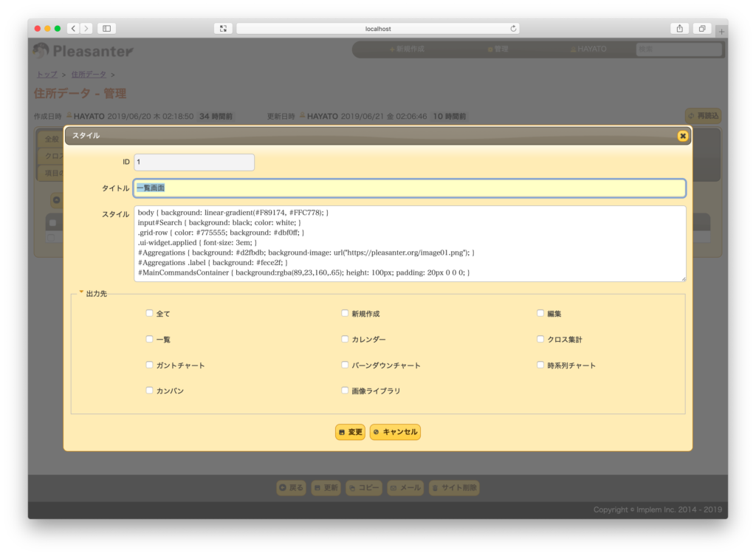Enable the クロス集計 checkbox
Screen dimensions: 756x556
pos(540,339)
